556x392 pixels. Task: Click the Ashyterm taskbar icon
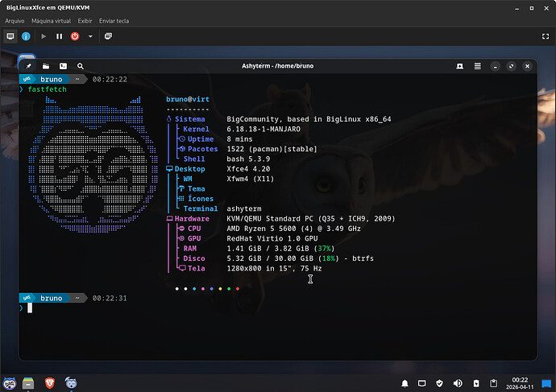point(71,383)
